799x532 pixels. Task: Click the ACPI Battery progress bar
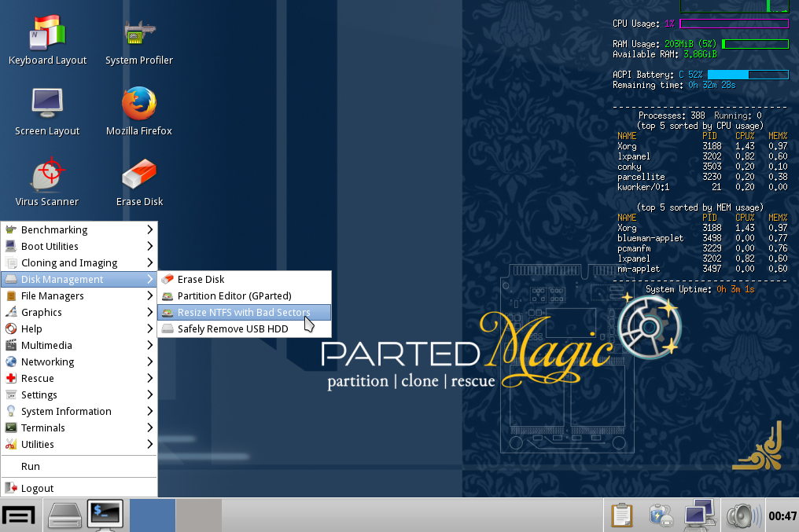(747, 74)
